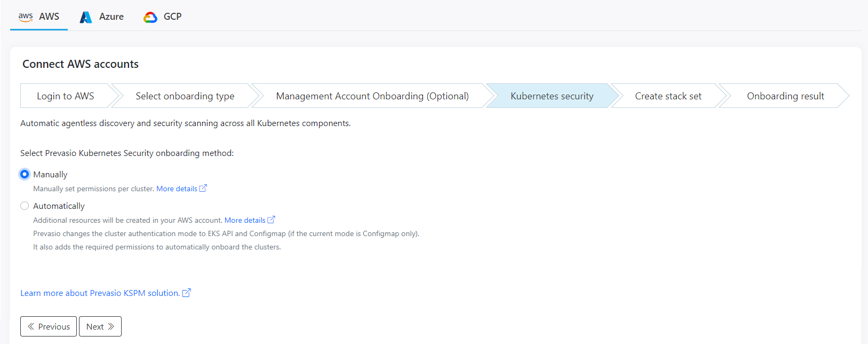Select the Automatically radio button
This screenshot has height=344, width=868.
click(25, 206)
